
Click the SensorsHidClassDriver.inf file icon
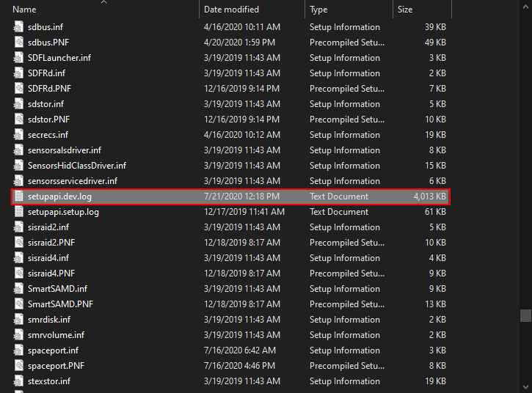point(18,166)
